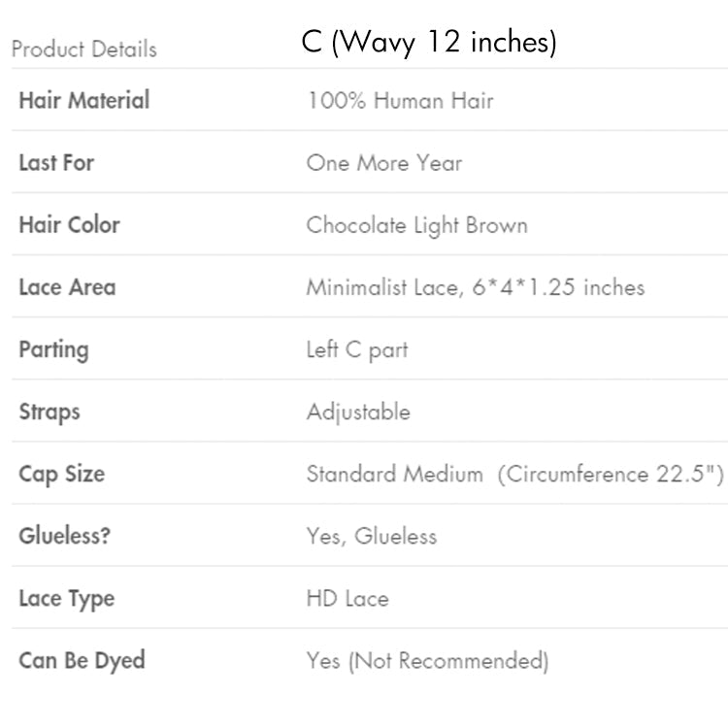Select the One More Year text
Screen dimensions: 728x728
[384, 162]
